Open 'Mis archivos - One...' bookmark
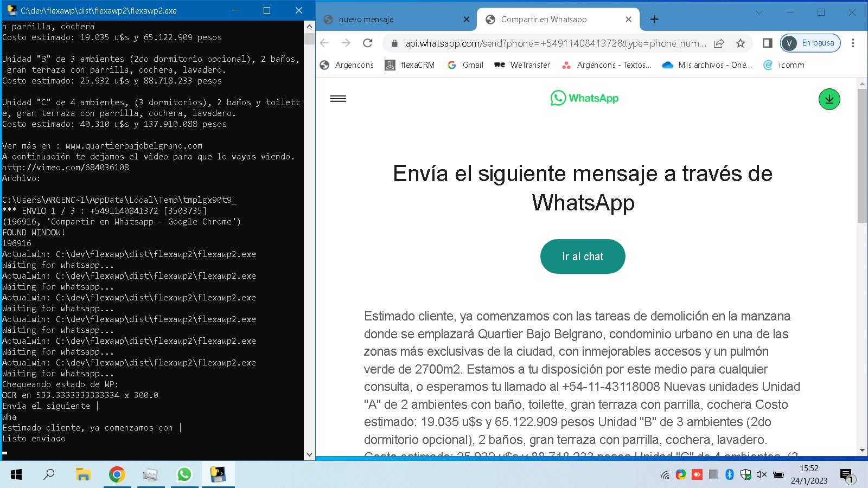This screenshot has height=488, width=868. 707,65
